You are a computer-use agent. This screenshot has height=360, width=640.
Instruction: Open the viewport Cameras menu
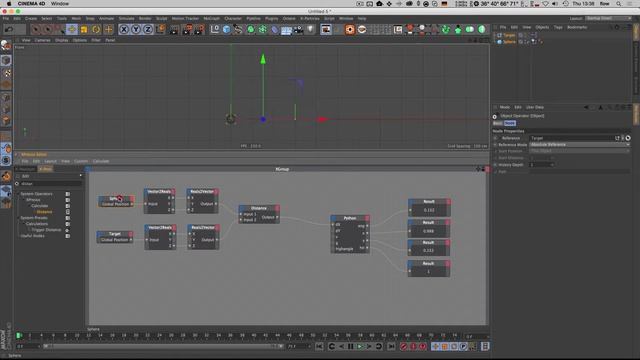[42, 40]
